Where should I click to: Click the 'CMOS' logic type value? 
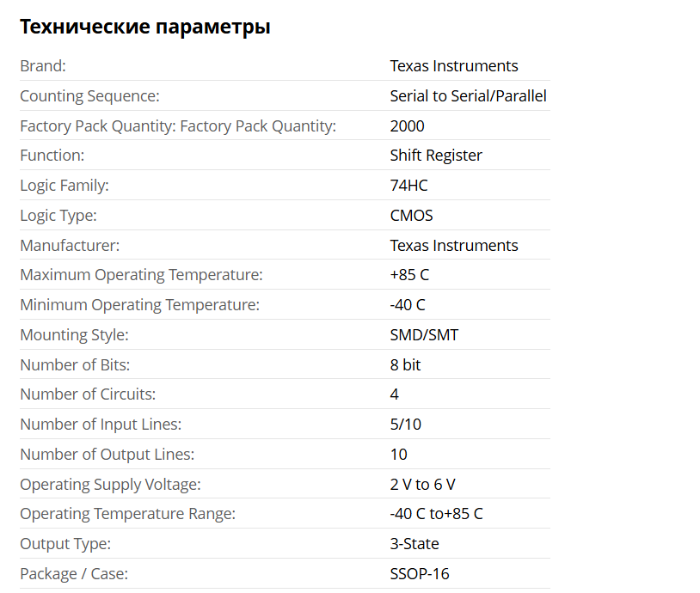(411, 216)
